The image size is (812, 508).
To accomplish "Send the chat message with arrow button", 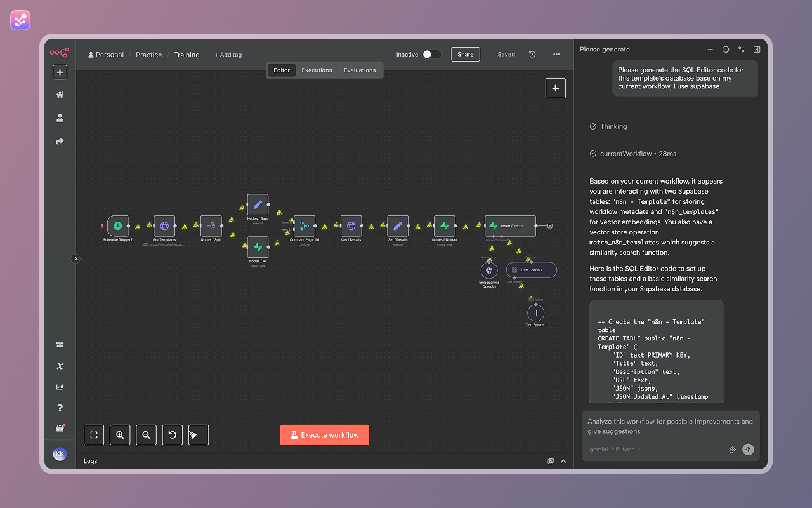I will pyautogui.click(x=749, y=450).
